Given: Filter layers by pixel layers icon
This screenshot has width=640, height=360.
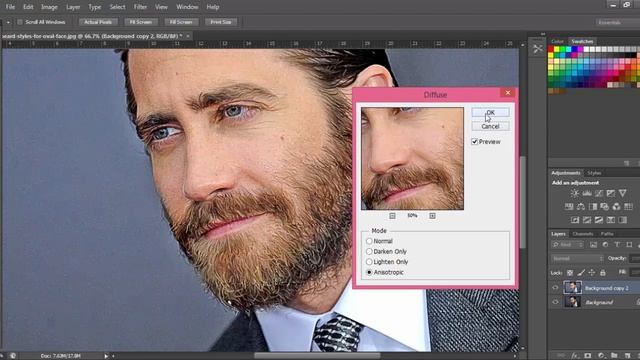Looking at the screenshot, I should (593, 245).
